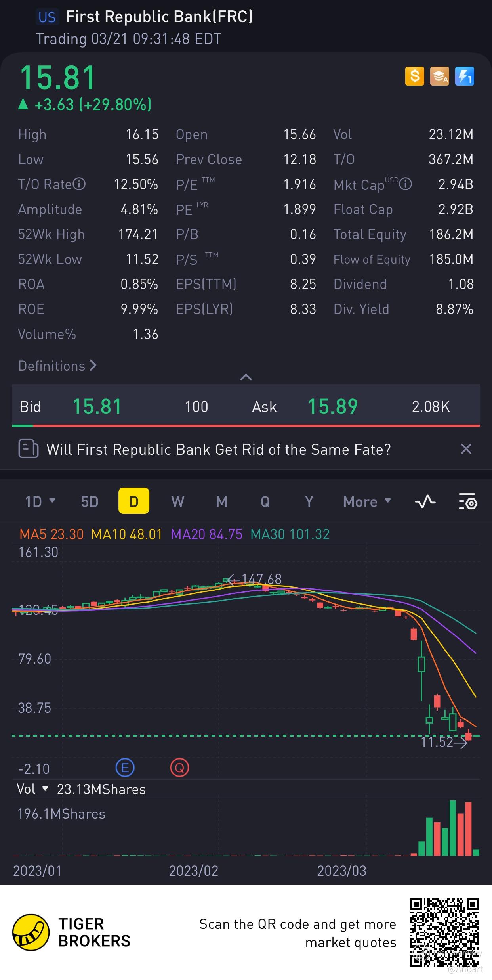Switch to the W weekly chart tab
Screen dimensions: 492x980
[x=178, y=502]
